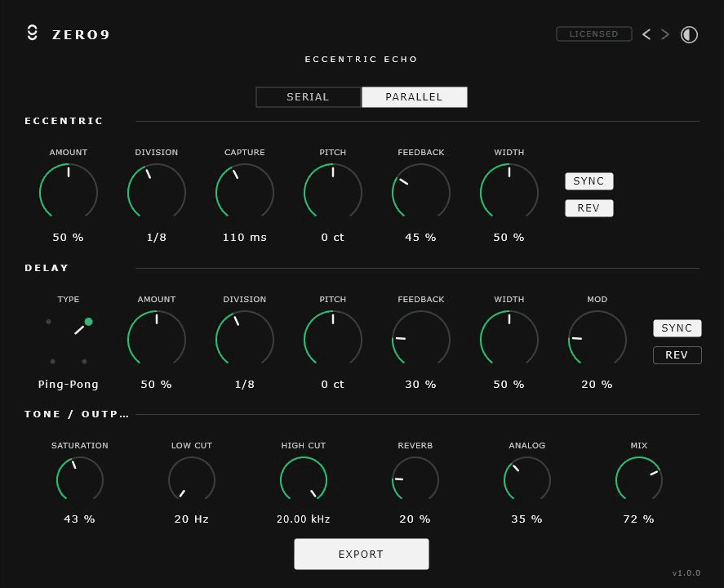This screenshot has height=588, width=724.
Task: Click the 35 % analog value
Action: (x=526, y=519)
